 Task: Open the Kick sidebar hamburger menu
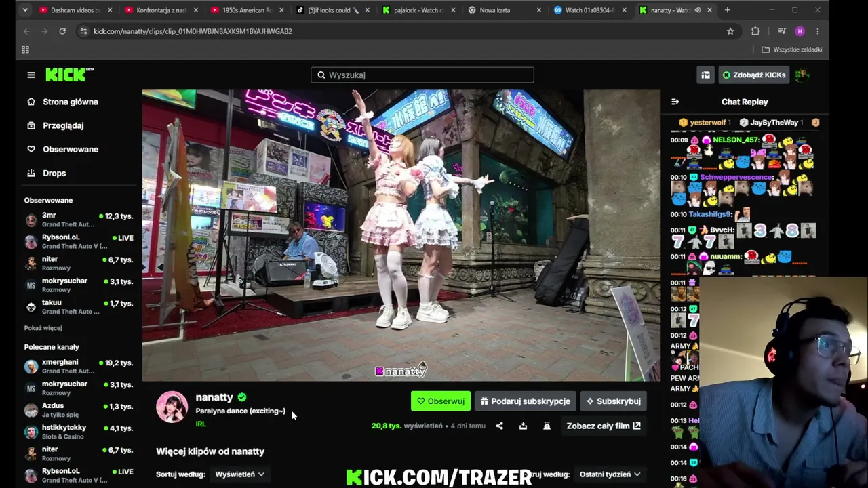click(x=31, y=75)
